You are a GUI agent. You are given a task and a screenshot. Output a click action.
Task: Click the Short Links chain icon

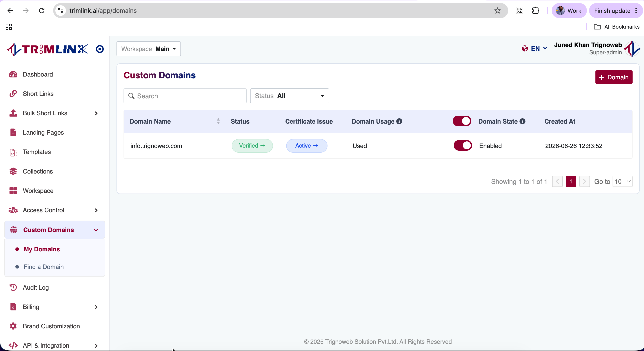click(13, 93)
